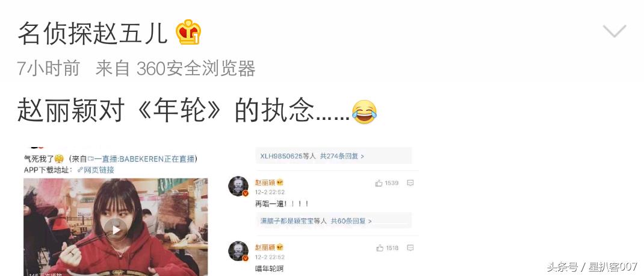The width and height of the screenshot is (644, 276).
Task: Open the avatar beside the 唱年轮啊 comment
Action: click(x=238, y=251)
